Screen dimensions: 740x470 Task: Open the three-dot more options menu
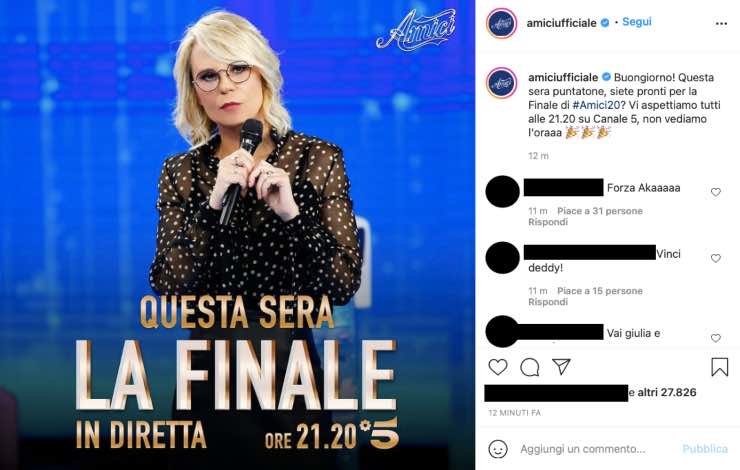(721, 24)
